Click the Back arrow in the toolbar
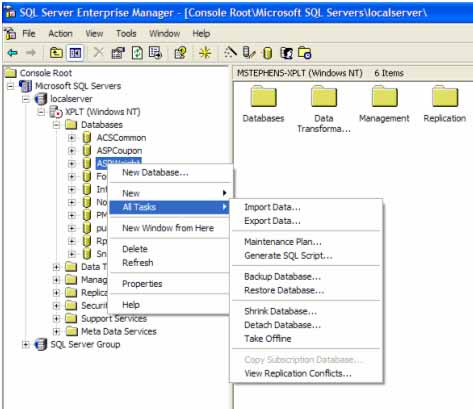The width and height of the screenshot is (473, 409). click(x=13, y=53)
